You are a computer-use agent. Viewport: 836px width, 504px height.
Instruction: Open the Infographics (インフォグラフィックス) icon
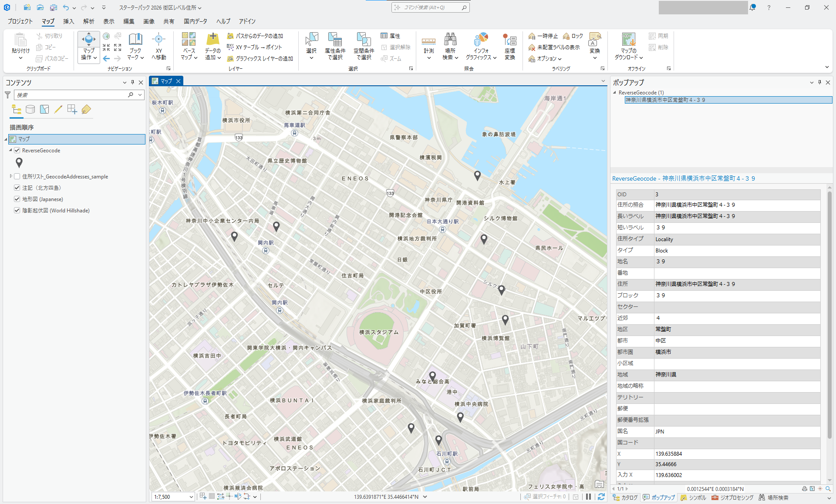pos(481,40)
